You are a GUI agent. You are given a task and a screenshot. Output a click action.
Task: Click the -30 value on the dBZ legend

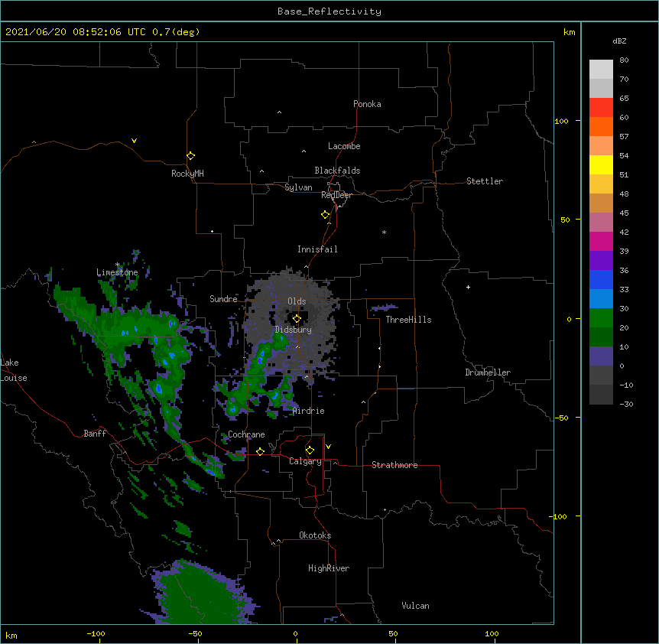click(x=626, y=404)
